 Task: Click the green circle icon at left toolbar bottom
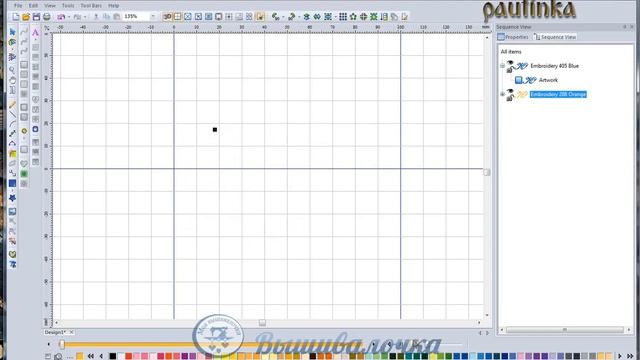point(12,254)
